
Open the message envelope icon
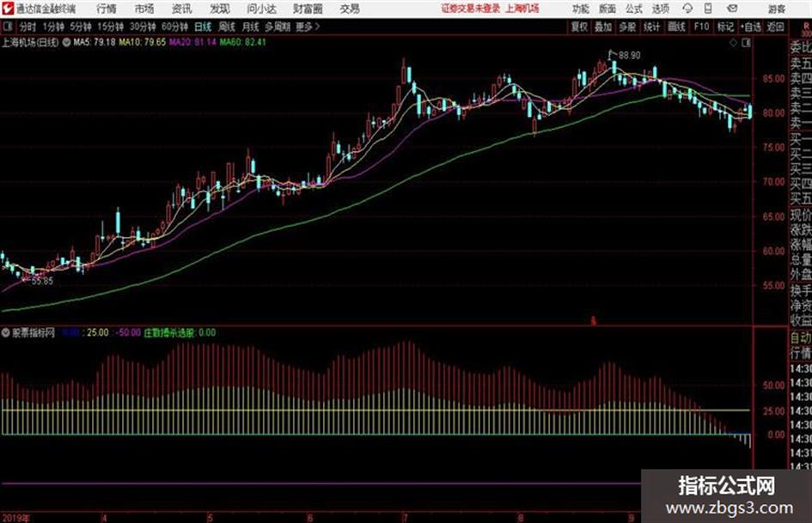tap(732, 9)
